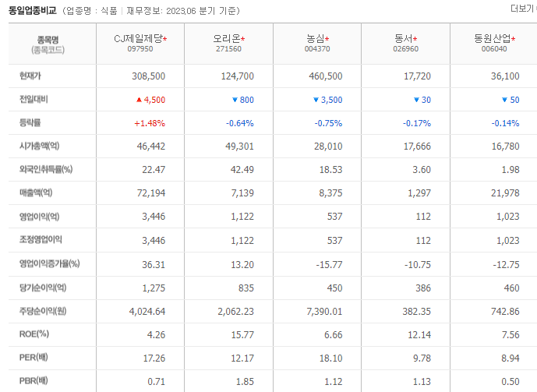Open the 동원산업 stock link
This screenshot has height=392, width=537.
click(493, 39)
